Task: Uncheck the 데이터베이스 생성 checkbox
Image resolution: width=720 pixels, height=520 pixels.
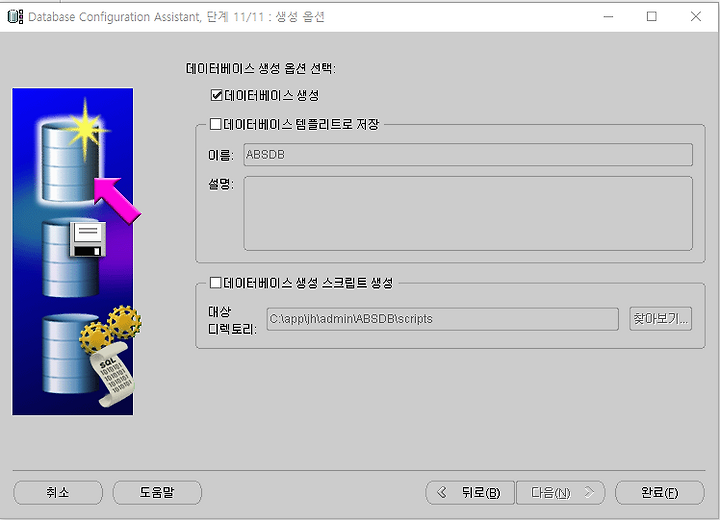Action: [x=216, y=95]
